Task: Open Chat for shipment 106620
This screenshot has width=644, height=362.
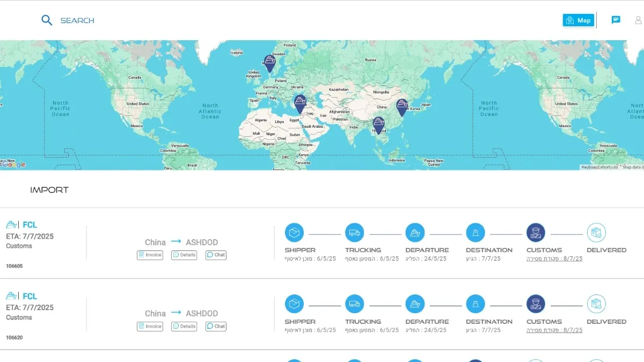Action: tap(216, 326)
